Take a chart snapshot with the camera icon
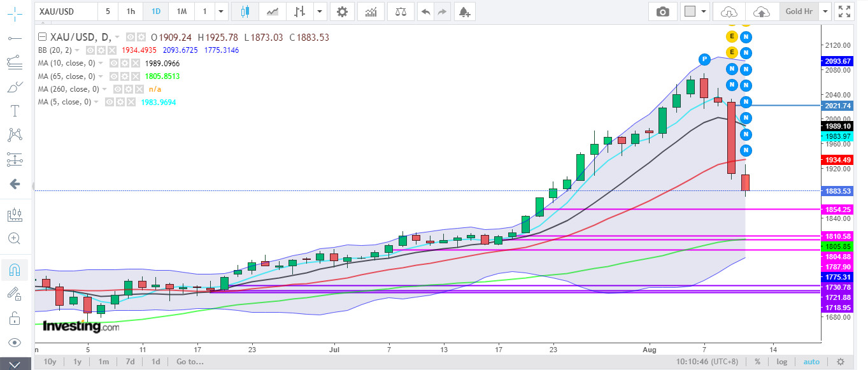This screenshot has height=370, width=868. (x=663, y=11)
